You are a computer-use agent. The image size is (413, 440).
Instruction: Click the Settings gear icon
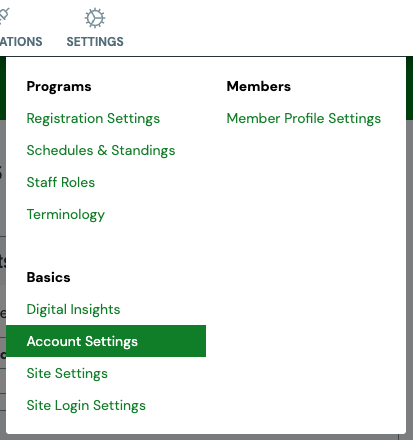(x=95, y=18)
